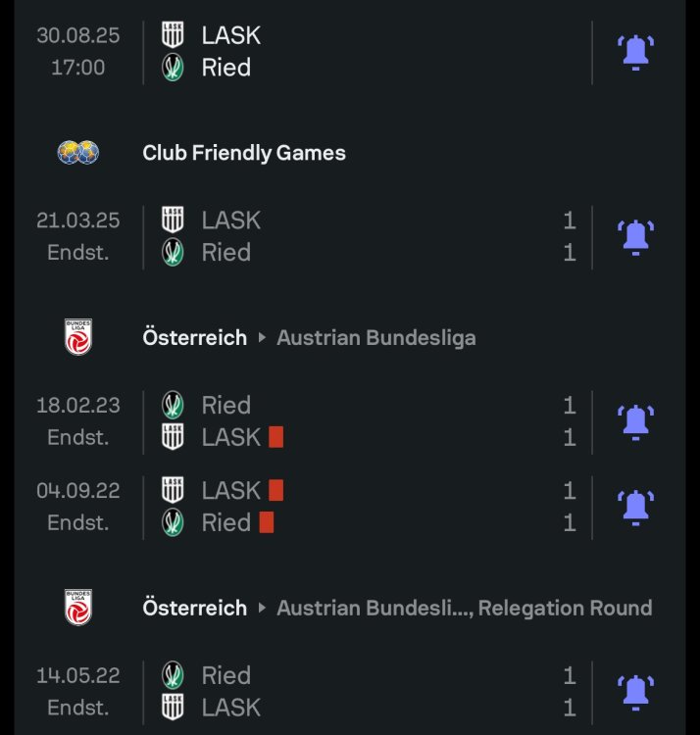Click Club Friendly Games globe icon
The width and height of the screenshot is (700, 735).
77,153
